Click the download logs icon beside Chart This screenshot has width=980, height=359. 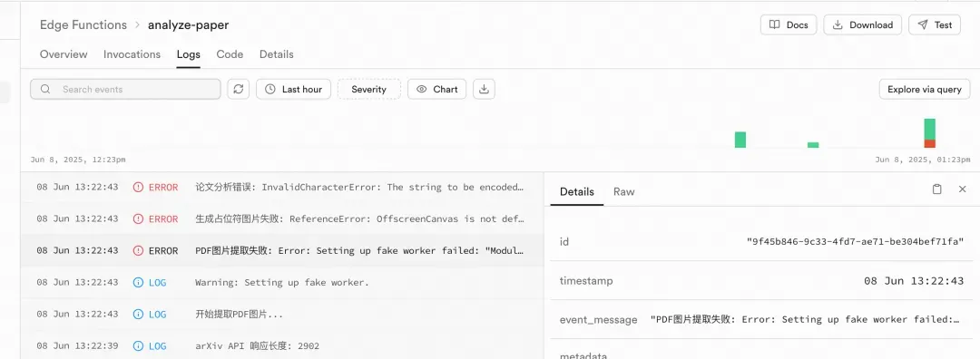tap(484, 89)
